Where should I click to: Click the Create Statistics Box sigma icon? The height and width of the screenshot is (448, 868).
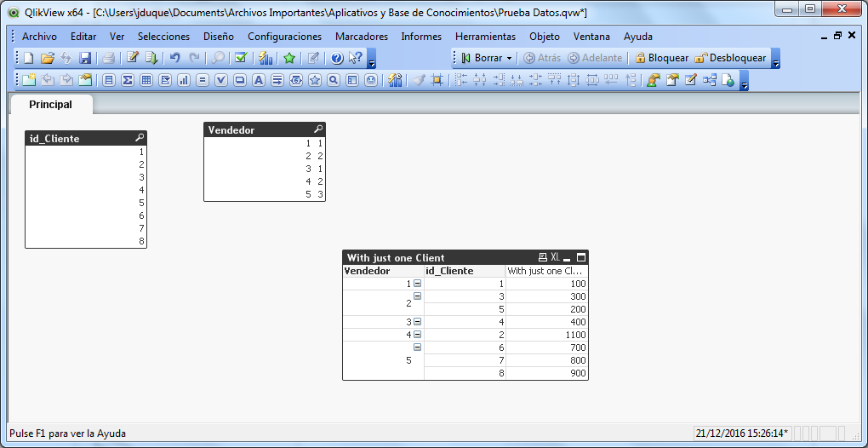click(128, 80)
